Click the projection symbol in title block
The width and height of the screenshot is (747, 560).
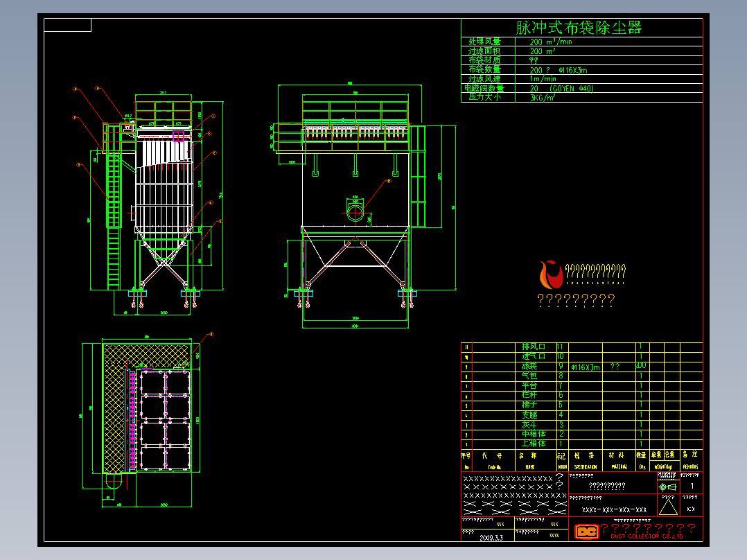(667, 487)
